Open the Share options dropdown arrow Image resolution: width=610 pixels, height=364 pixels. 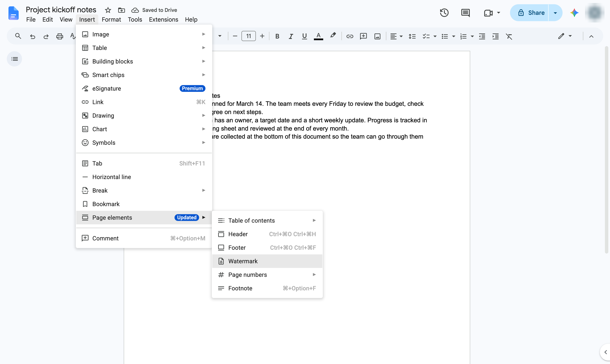coord(555,13)
